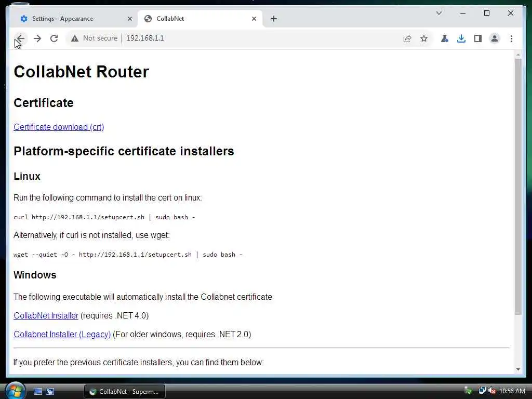Viewport: 532px width, 399px height.
Task: Click the safely remove hardware tray icon
Action: pos(468,391)
